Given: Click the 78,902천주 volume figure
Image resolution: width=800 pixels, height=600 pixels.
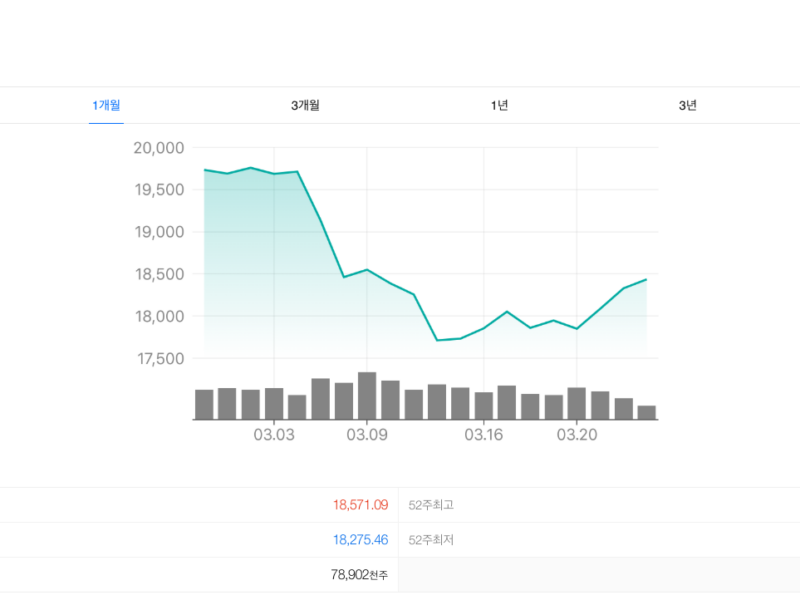Looking at the screenshot, I should pyautogui.click(x=359, y=575).
